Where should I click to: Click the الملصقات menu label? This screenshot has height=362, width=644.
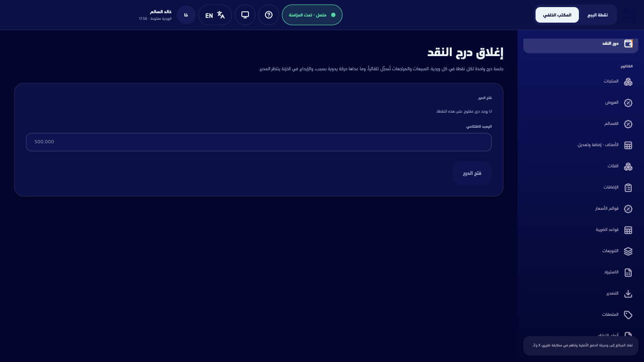click(611, 314)
